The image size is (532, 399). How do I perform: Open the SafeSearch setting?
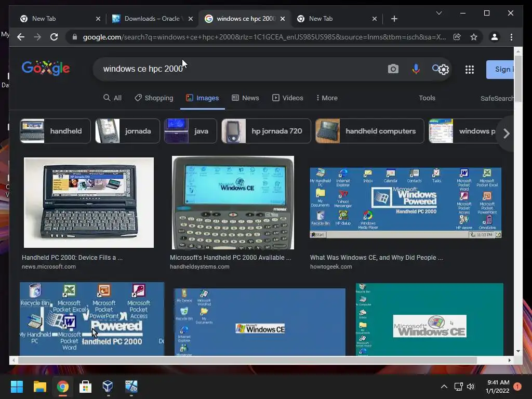click(497, 98)
